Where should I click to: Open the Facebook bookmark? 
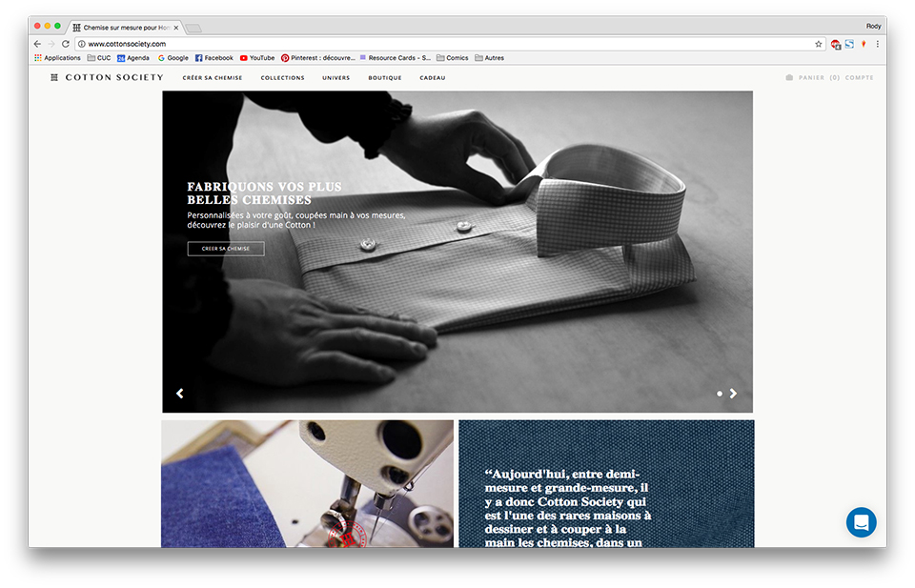click(213, 58)
